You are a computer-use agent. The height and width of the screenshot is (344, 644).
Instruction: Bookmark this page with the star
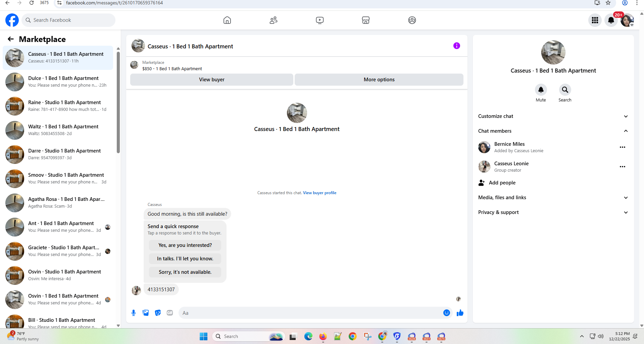(608, 3)
